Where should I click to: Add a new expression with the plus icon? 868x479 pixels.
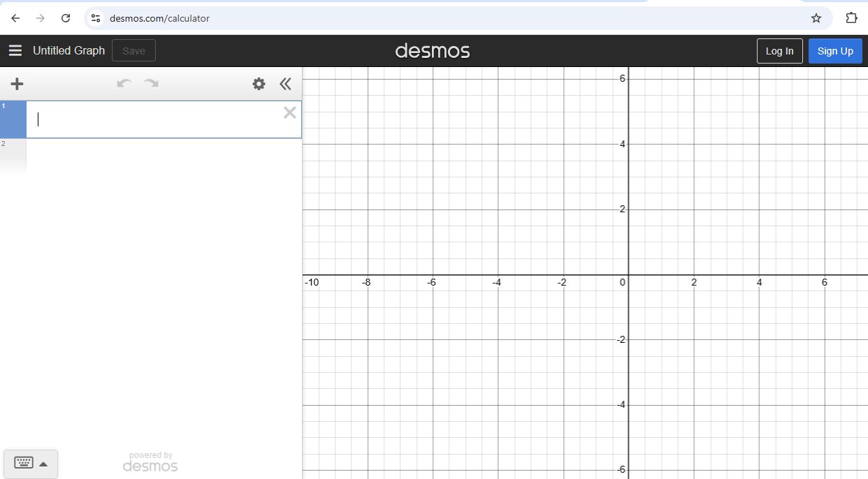pyautogui.click(x=17, y=84)
